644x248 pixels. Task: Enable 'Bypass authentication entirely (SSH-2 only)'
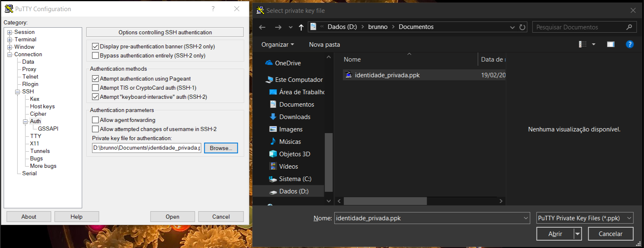[95, 55]
